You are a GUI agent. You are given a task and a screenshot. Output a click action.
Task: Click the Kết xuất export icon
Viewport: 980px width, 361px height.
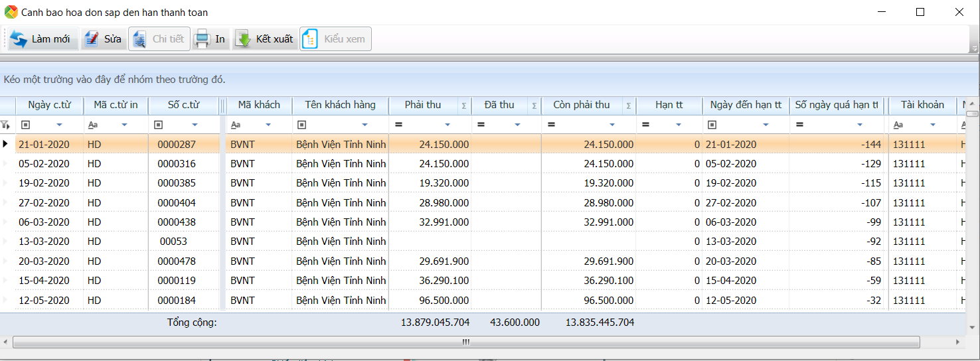[244, 39]
